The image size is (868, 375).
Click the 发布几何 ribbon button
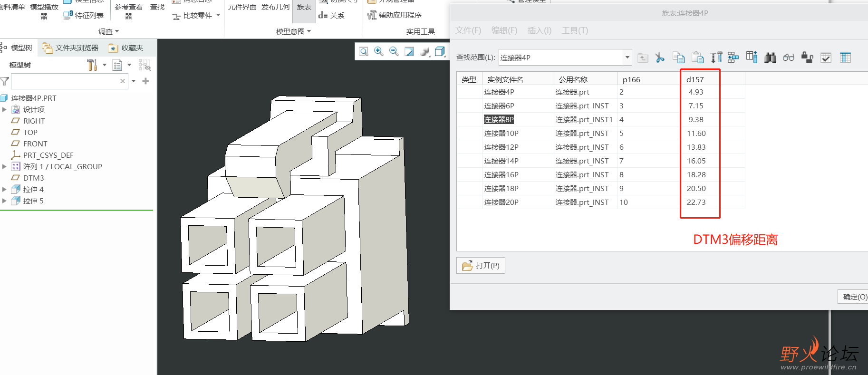(x=276, y=7)
